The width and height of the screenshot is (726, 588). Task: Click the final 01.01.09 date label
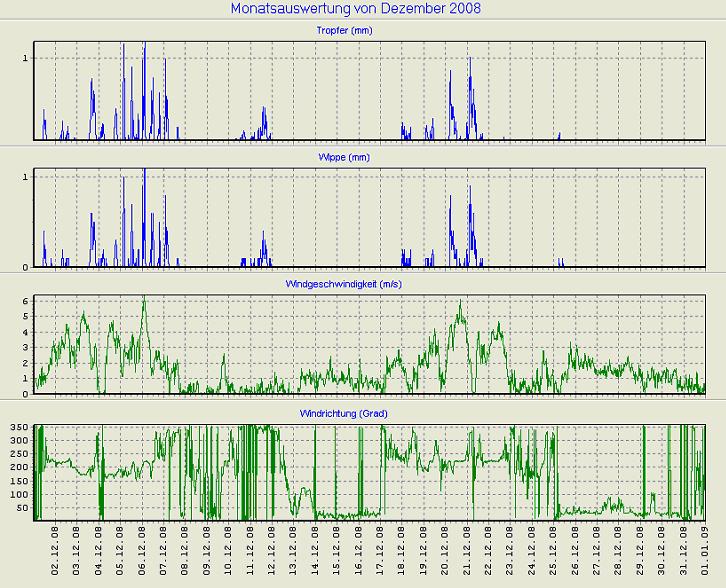(x=705, y=553)
